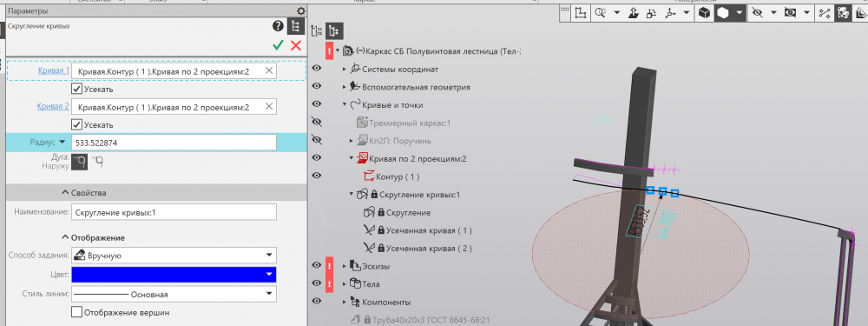Select the second arc direction option
The width and height of the screenshot is (868, 326).
click(x=97, y=162)
